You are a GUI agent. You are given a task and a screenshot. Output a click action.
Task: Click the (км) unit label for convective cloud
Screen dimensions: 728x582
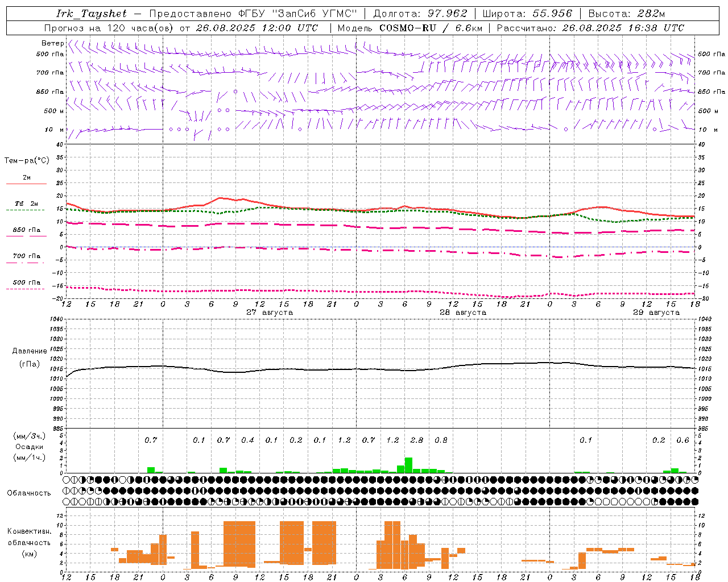pos(30,554)
